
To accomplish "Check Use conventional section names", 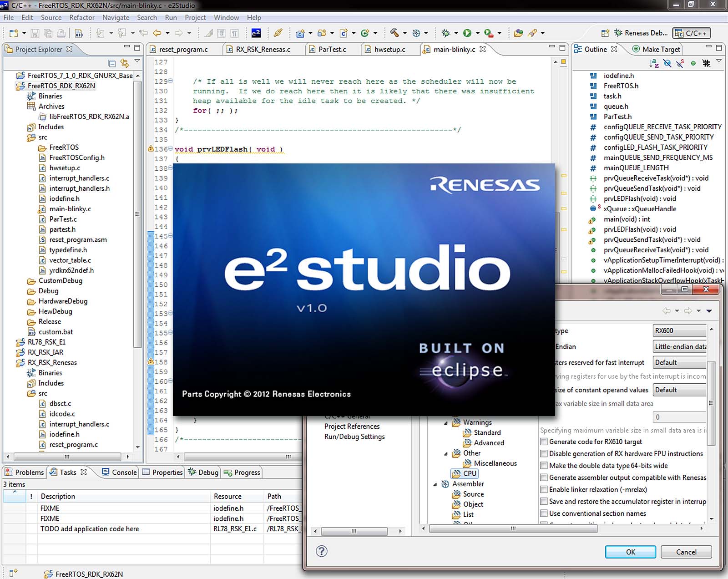I will 544,513.
